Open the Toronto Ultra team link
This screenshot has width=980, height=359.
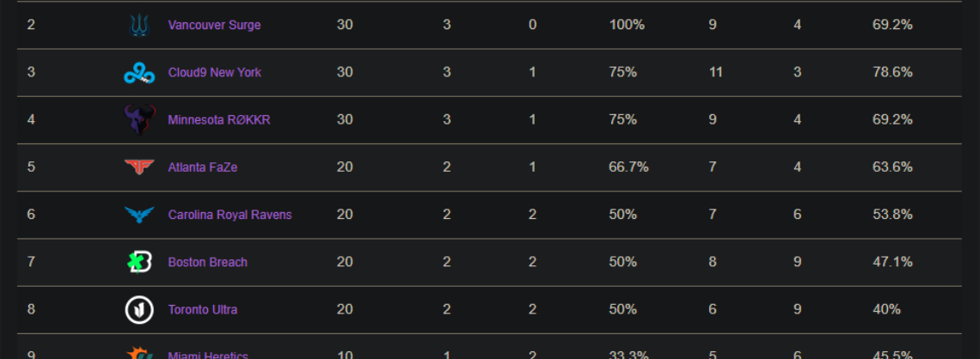(203, 310)
